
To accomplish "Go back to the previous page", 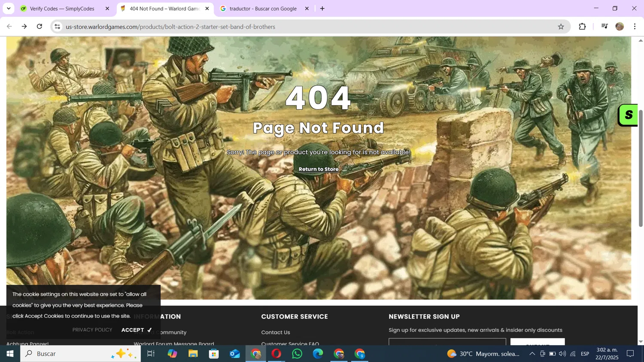I will tap(9, 27).
